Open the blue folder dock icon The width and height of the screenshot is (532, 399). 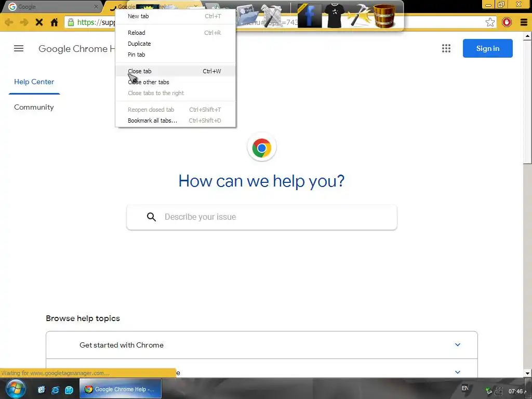(x=248, y=15)
